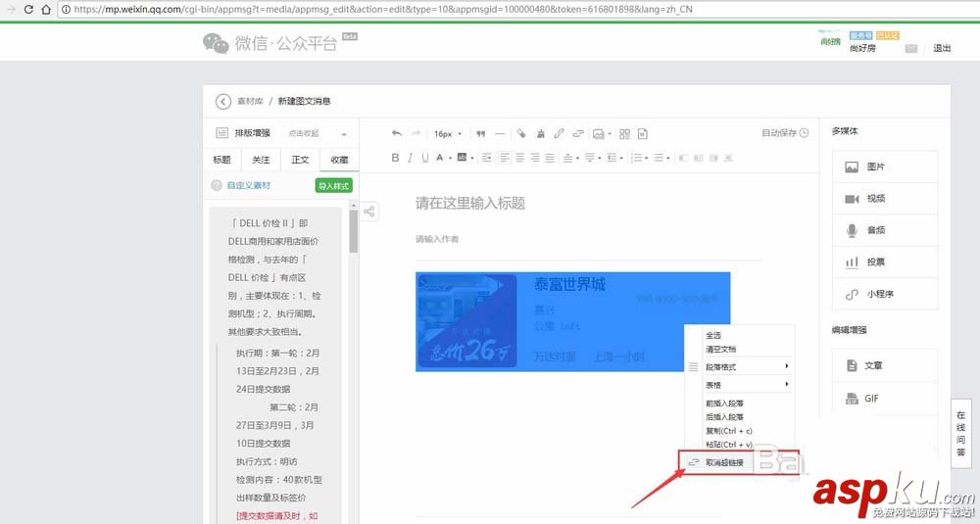Viewport: 980px width, 524px height.
Task: Click the bulleted list icon
Action: [659, 158]
